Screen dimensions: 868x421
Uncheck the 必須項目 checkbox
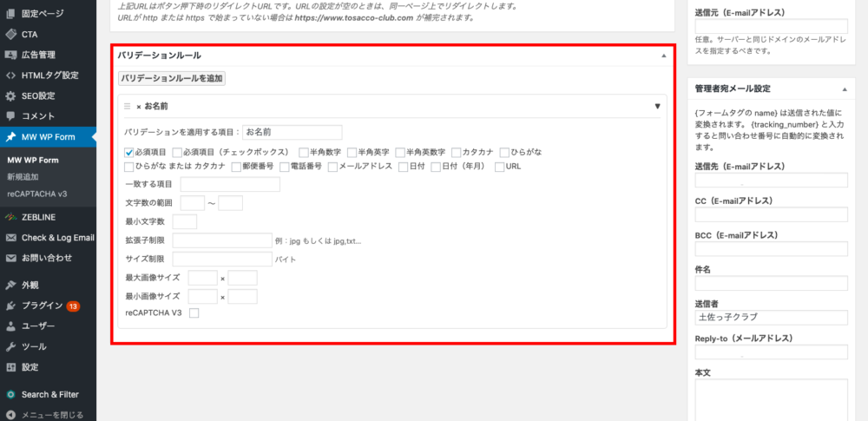click(129, 152)
